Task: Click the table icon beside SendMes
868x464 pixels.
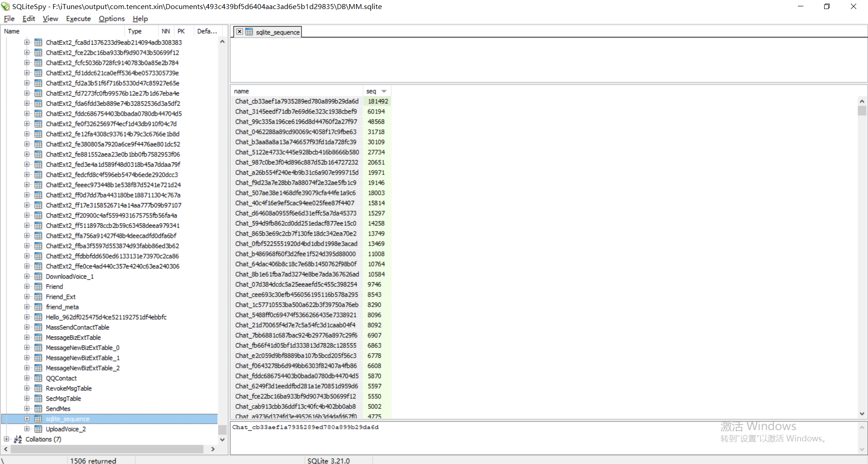Action: click(38, 408)
